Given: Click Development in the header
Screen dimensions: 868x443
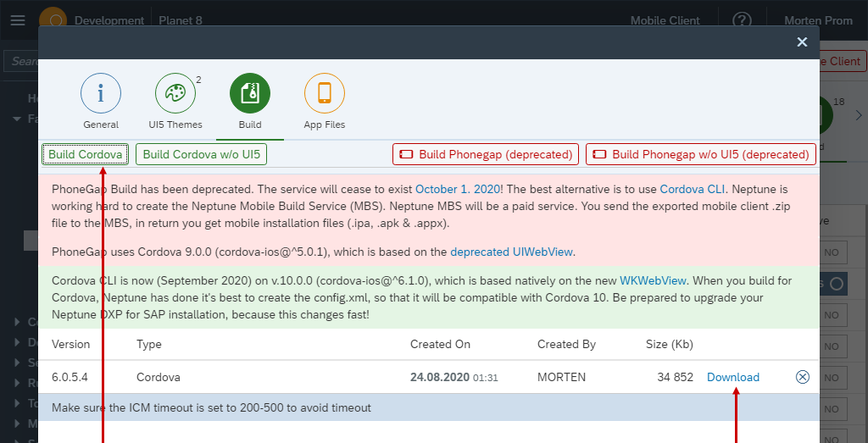Looking at the screenshot, I should [x=109, y=20].
